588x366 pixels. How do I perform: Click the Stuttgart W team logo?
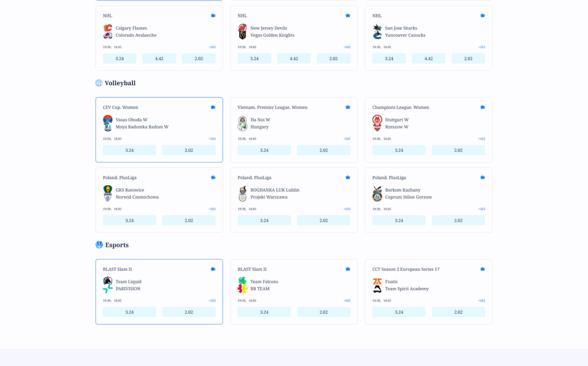(x=377, y=119)
